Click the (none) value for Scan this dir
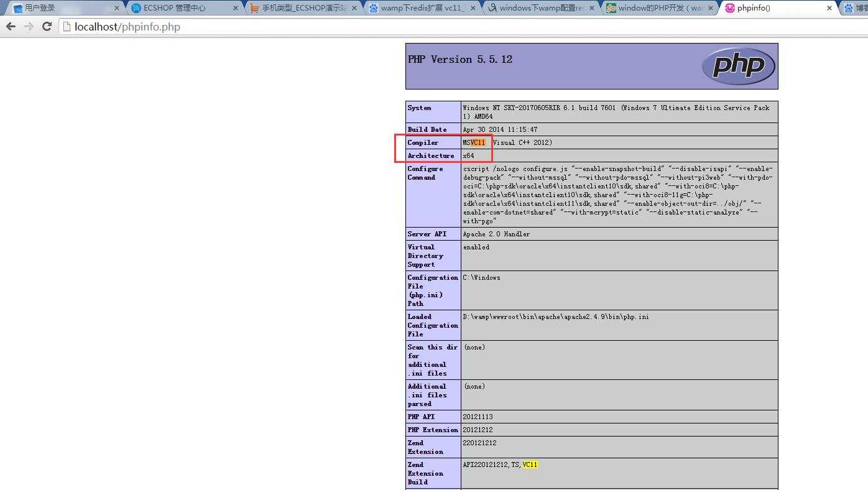 (x=475, y=348)
